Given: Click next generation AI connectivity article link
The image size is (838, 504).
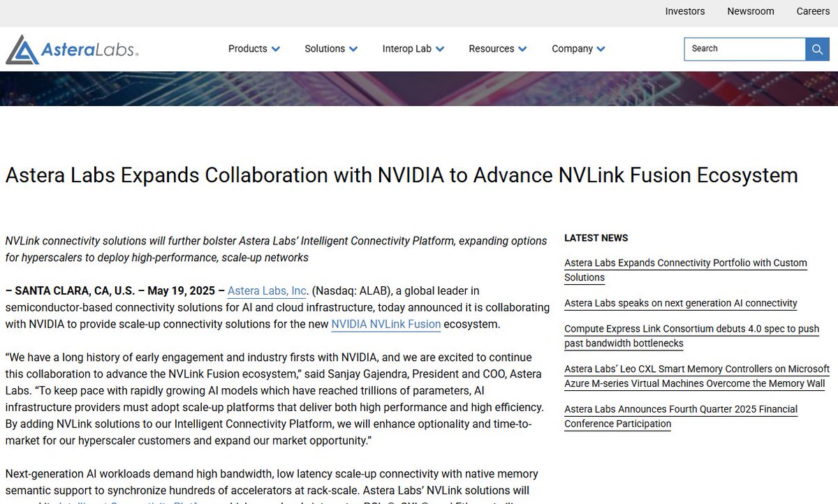Looking at the screenshot, I should [x=681, y=303].
